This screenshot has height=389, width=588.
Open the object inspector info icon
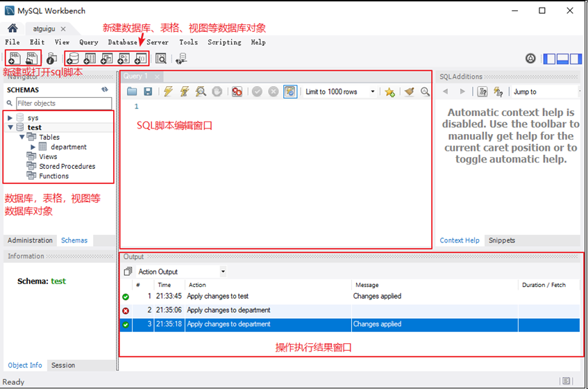click(51, 58)
